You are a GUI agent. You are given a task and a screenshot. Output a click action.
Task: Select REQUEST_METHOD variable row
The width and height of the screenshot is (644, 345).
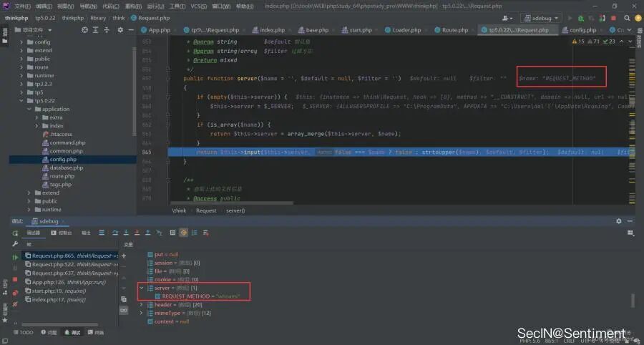197,296
